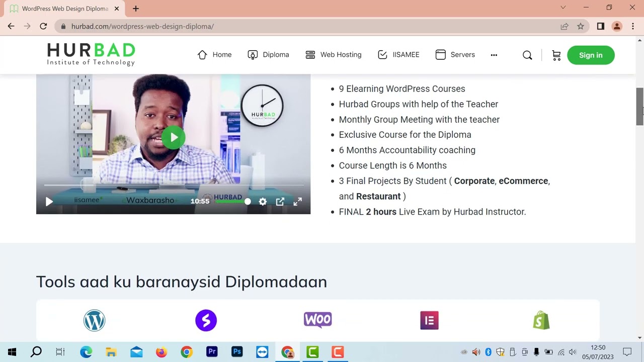Click the purple Stripe-like S tool icon
The image size is (644, 362).
(206, 320)
